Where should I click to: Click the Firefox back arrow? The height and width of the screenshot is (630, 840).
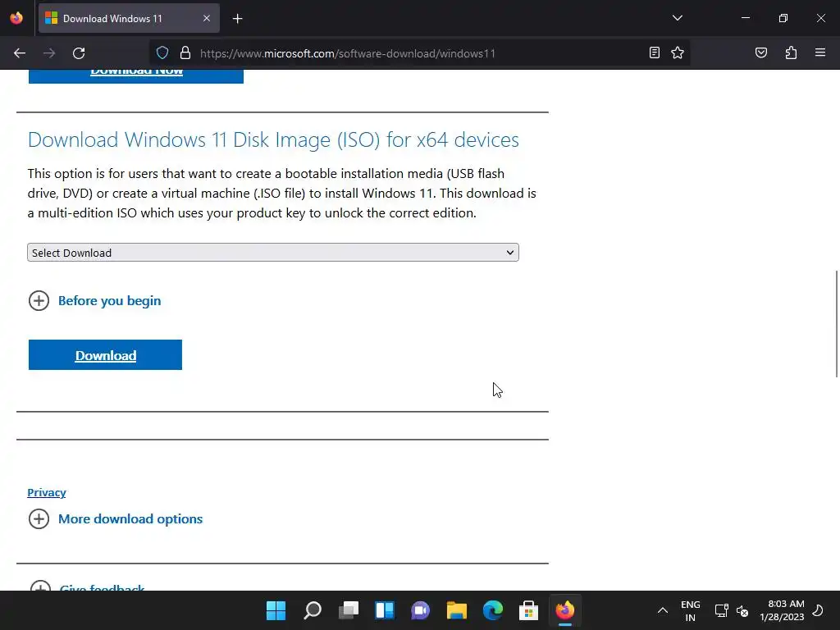20,53
